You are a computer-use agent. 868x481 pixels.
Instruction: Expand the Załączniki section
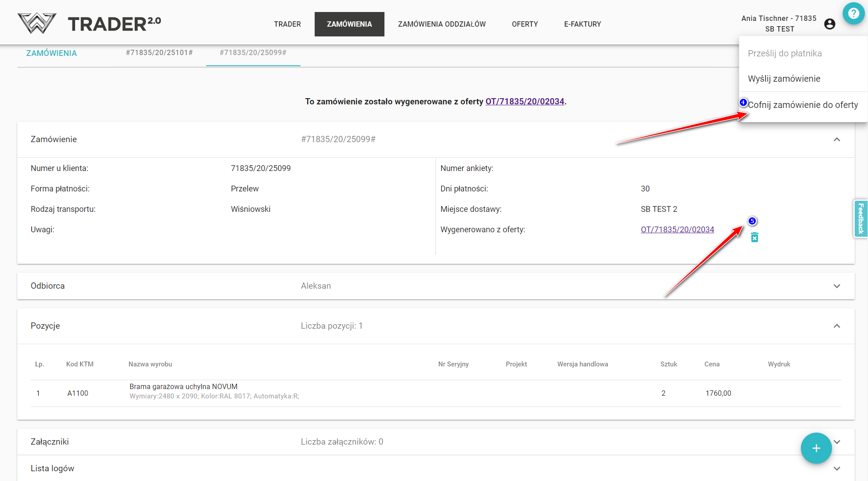click(837, 442)
